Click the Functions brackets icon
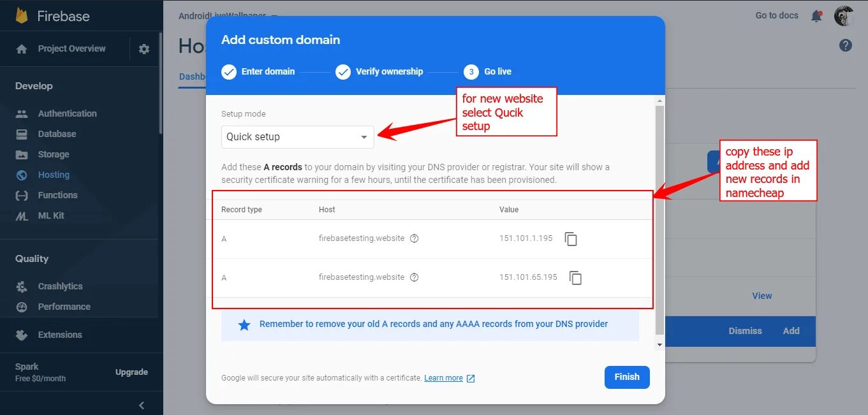 (22, 196)
